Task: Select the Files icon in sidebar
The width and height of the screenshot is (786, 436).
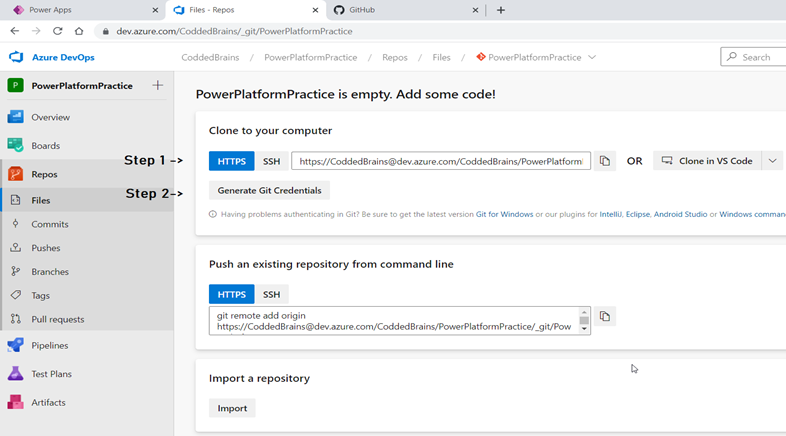Action: tap(16, 200)
